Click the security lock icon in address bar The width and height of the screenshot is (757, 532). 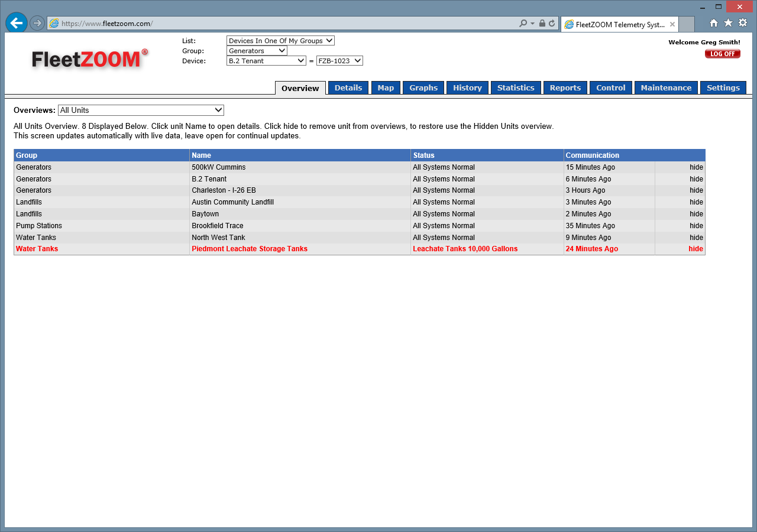pos(542,24)
